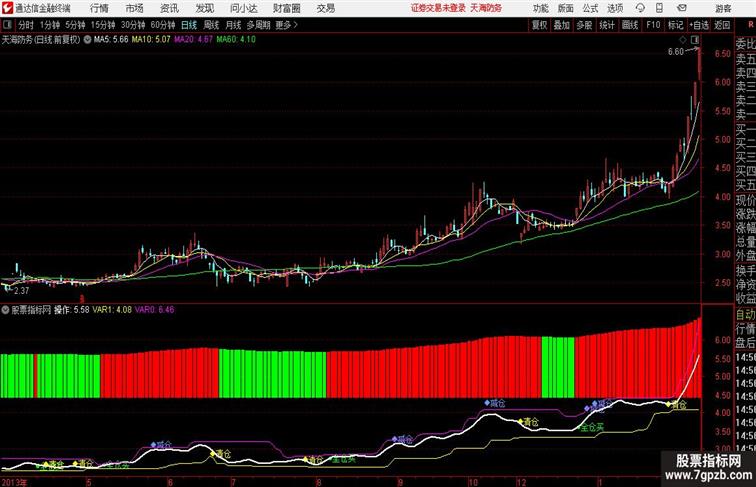Click the diamond icon at chart top-right

pyautogui.click(x=683, y=40)
